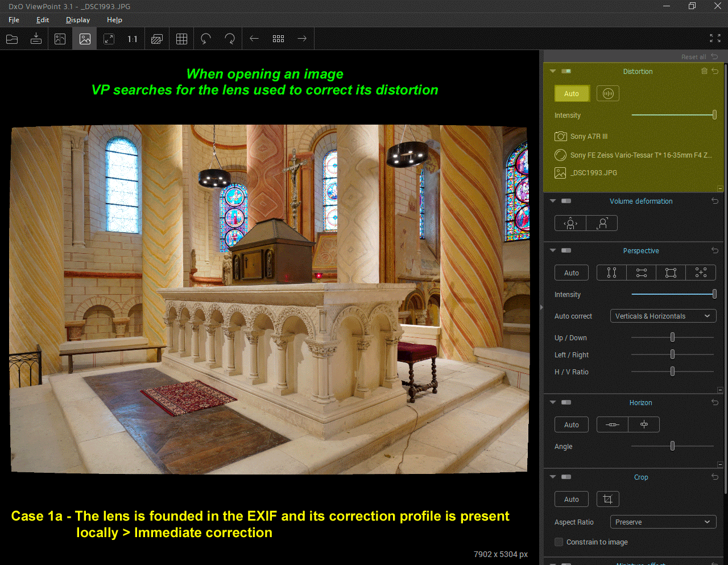Image resolution: width=728 pixels, height=565 pixels.
Task: Select horizontal/vertical volume deformation icon
Action: pyautogui.click(x=570, y=224)
